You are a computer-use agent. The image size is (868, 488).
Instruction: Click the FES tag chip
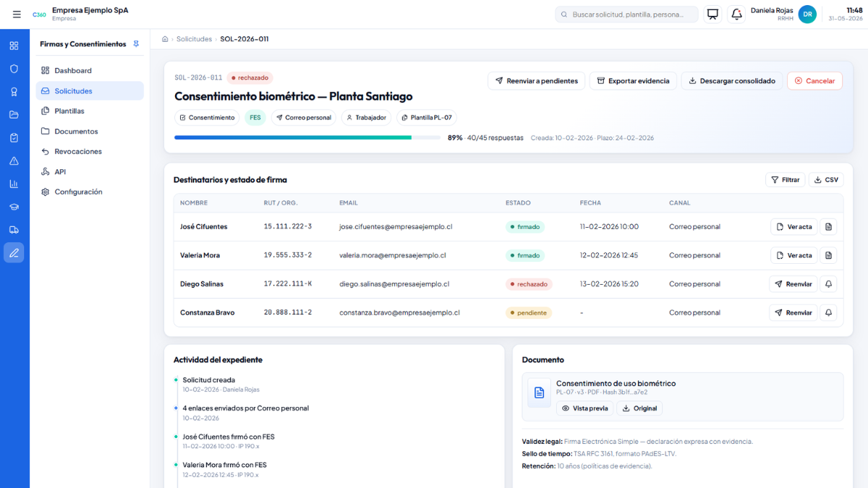tap(255, 117)
